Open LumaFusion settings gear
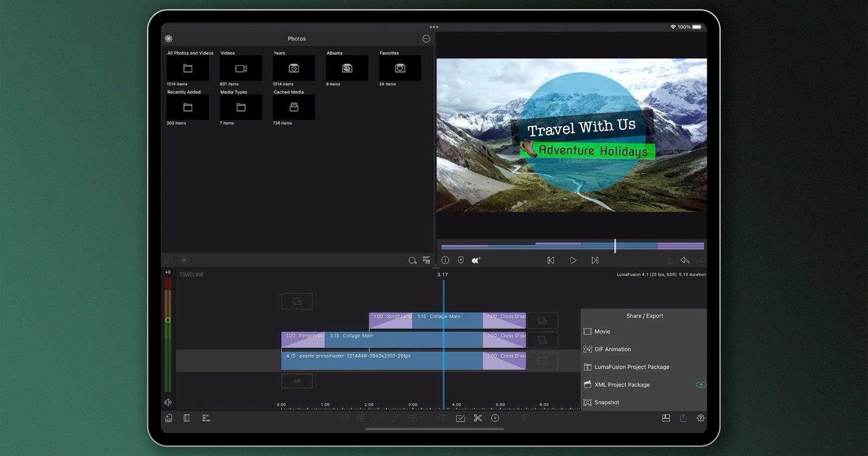 [x=700, y=418]
